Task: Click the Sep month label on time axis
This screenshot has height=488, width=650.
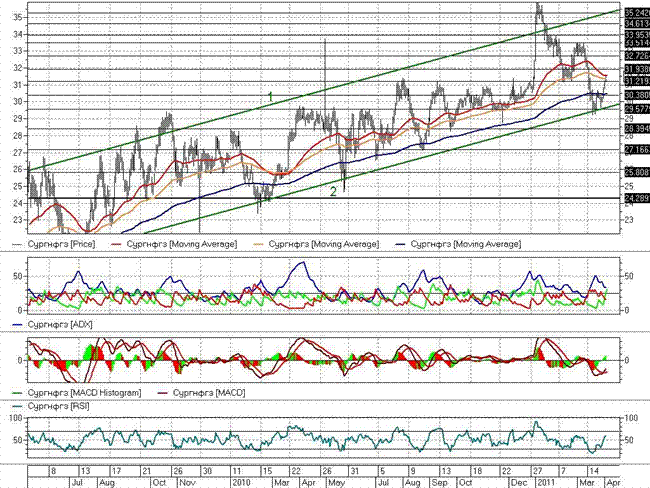Action: point(439,481)
